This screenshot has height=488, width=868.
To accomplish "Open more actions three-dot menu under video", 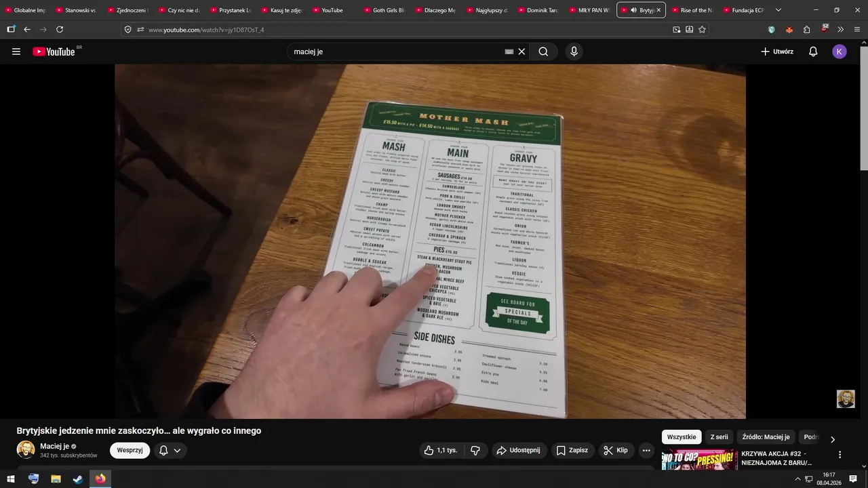I will click(x=646, y=450).
